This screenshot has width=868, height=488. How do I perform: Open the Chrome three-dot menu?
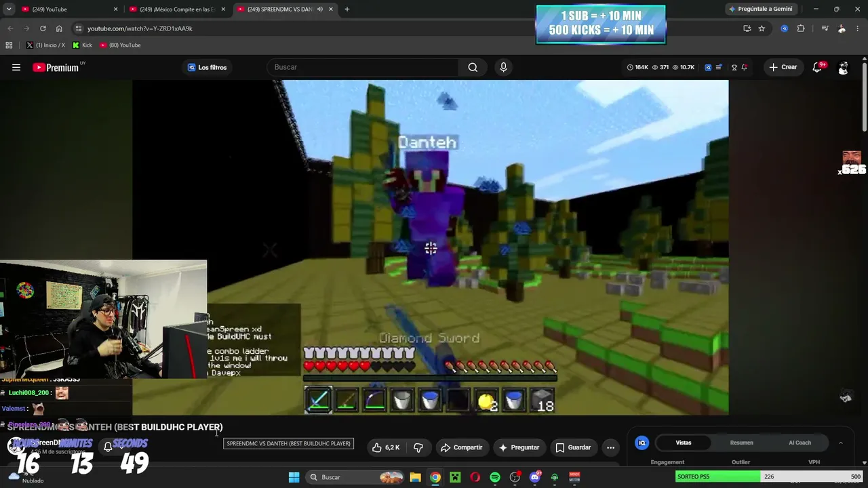(x=859, y=28)
